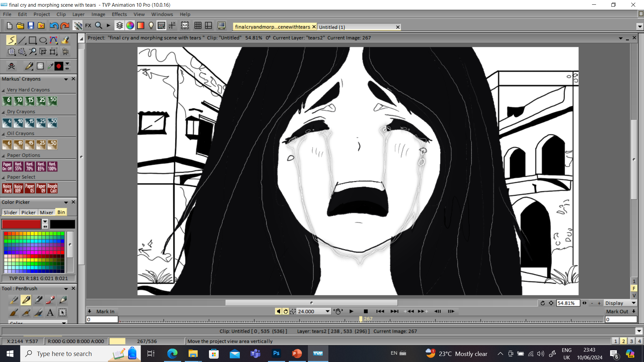Viewport: 644px width, 362px height.
Task: Open the color wheel panel icon
Action: (130, 25)
